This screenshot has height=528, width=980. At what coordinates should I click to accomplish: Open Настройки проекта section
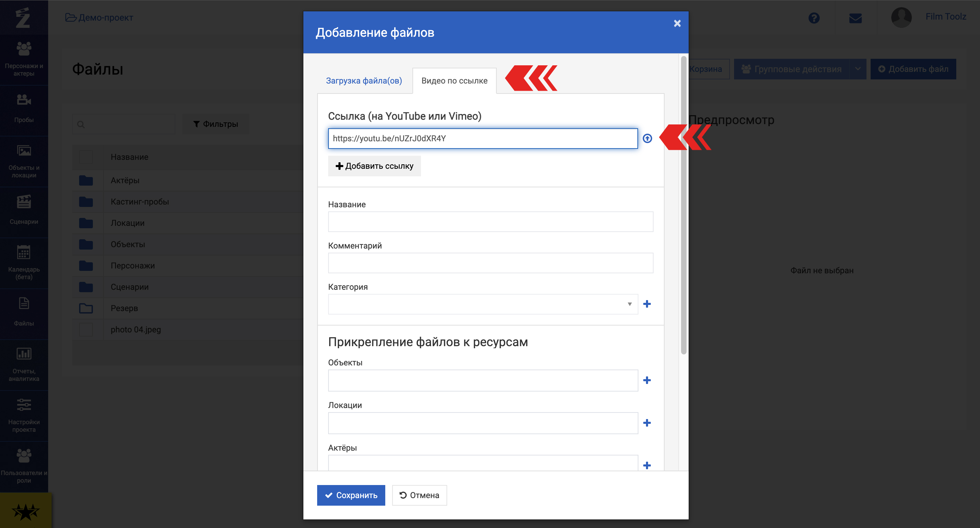[x=24, y=415]
